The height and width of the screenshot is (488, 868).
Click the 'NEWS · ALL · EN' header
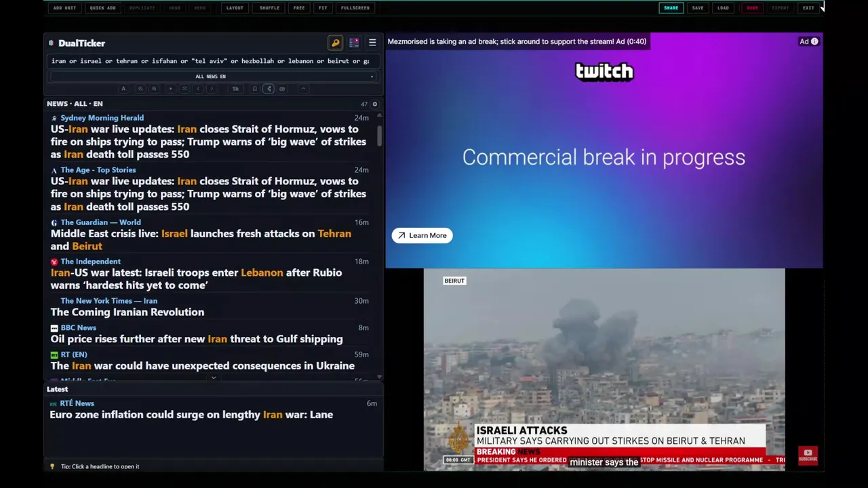(x=75, y=104)
